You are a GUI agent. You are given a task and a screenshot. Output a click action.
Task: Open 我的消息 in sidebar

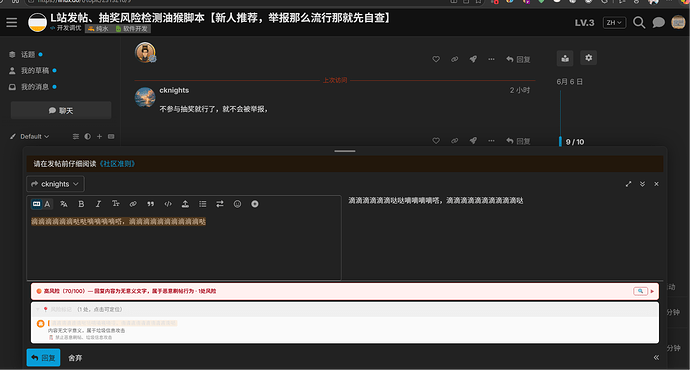tap(34, 87)
